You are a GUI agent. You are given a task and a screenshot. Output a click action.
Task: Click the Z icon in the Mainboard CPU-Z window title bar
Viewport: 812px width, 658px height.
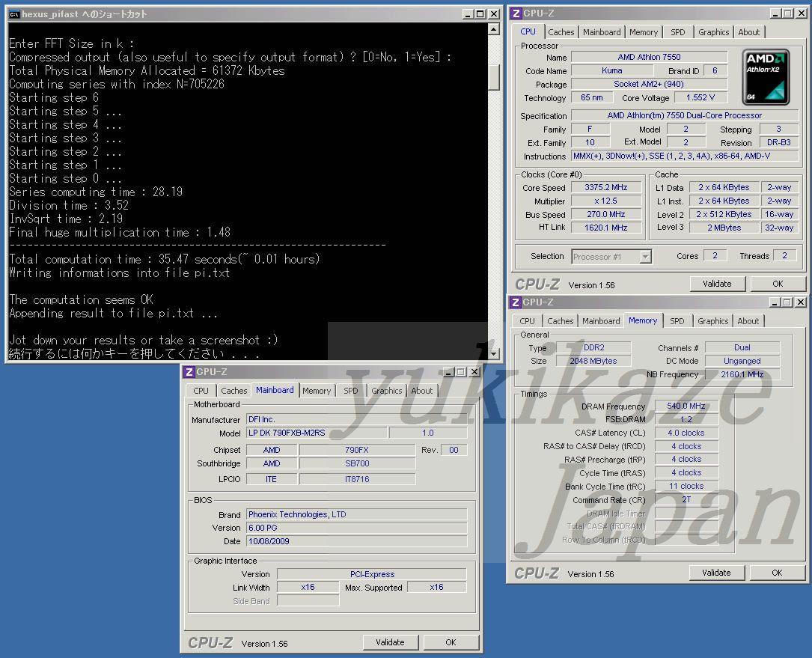coord(189,372)
